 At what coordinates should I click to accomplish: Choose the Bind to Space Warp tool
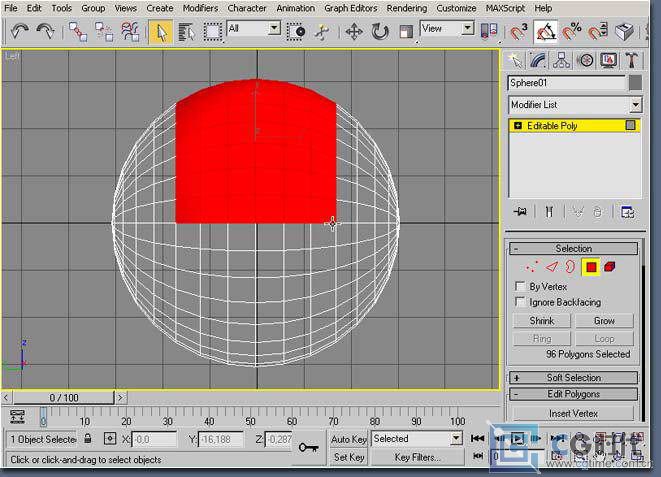click(x=130, y=32)
